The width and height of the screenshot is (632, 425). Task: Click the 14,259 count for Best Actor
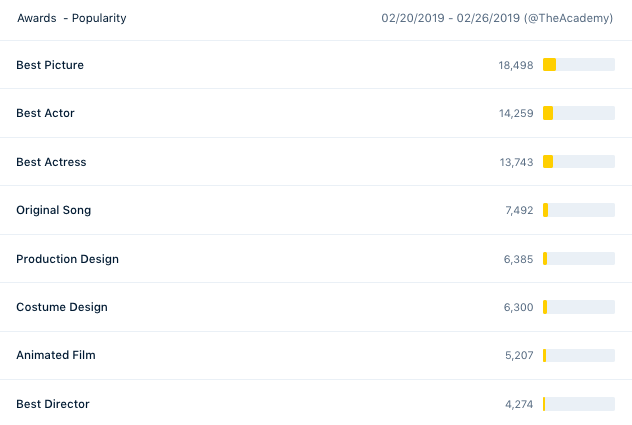516,113
